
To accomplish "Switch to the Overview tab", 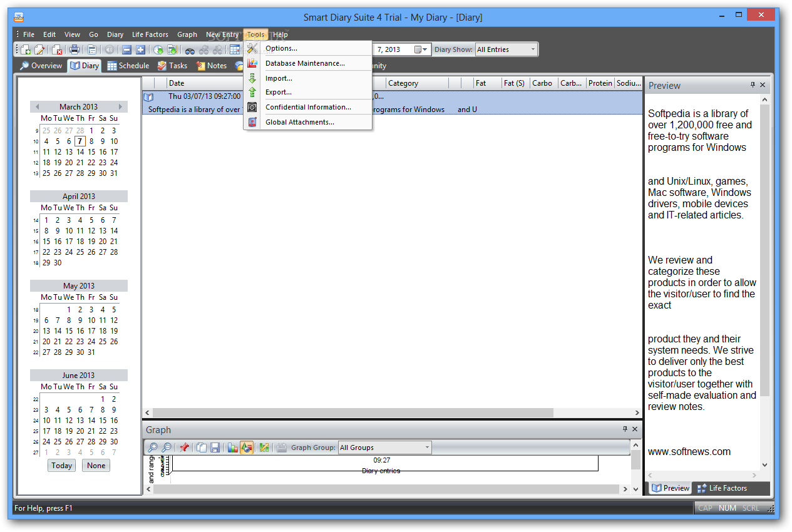I will click(x=41, y=66).
